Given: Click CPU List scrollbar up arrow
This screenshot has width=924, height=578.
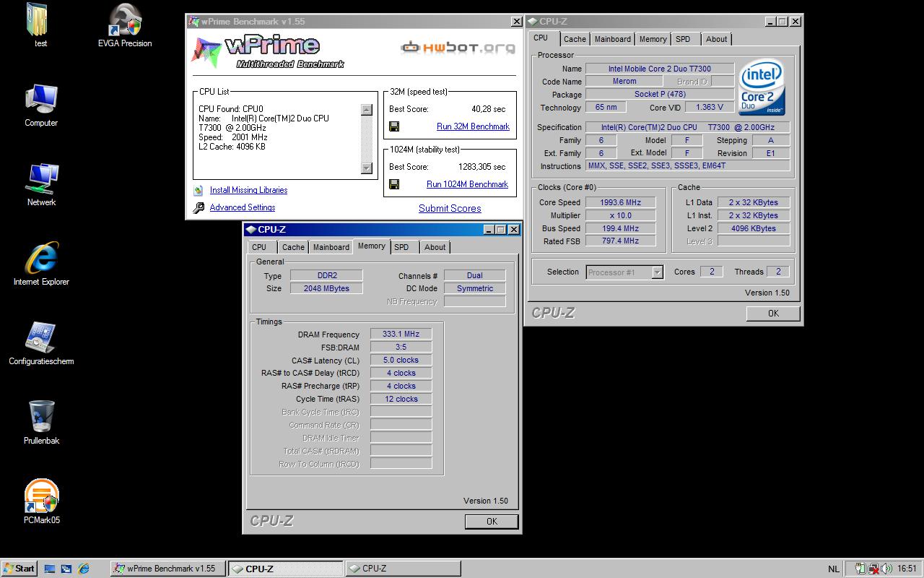Looking at the screenshot, I should click(x=366, y=110).
